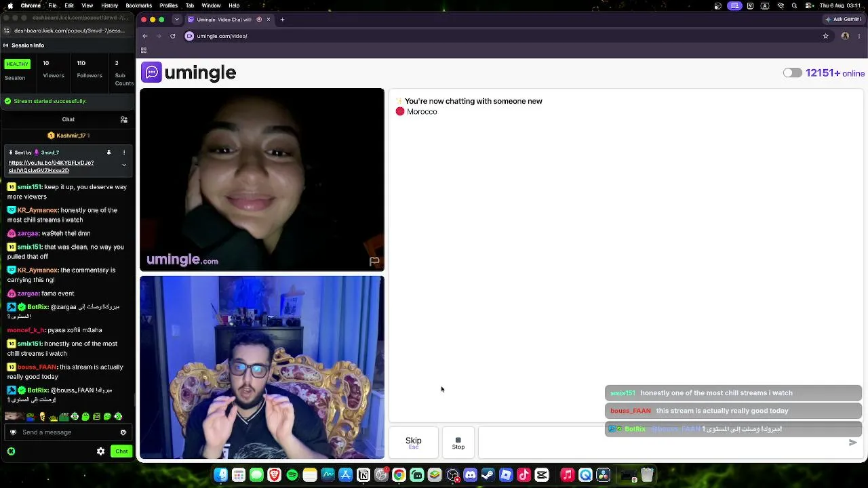Toggle the switch beside online count
The width and height of the screenshot is (868, 488).
coord(792,73)
